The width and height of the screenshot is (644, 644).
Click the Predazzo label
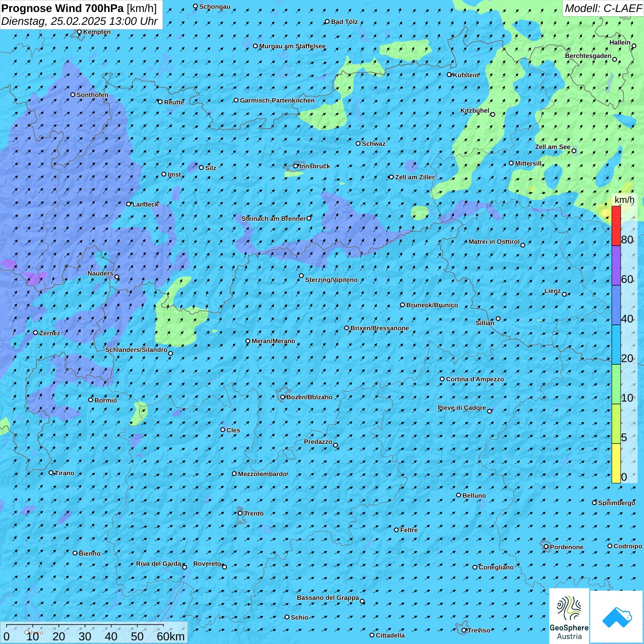tap(318, 442)
